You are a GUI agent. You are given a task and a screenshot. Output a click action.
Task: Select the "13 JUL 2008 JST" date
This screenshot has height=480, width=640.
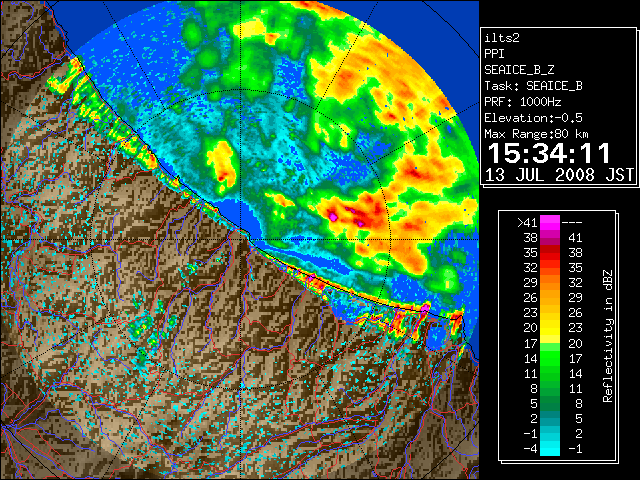[x=559, y=175]
